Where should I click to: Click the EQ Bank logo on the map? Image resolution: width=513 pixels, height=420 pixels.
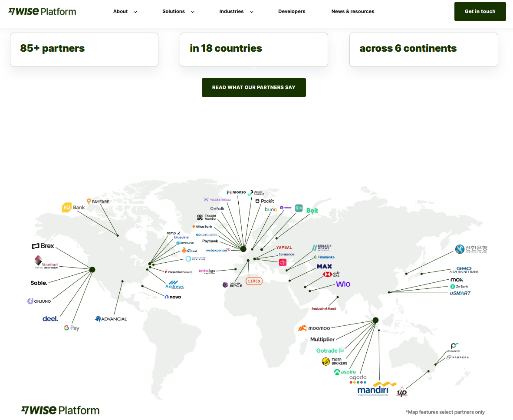73,208
